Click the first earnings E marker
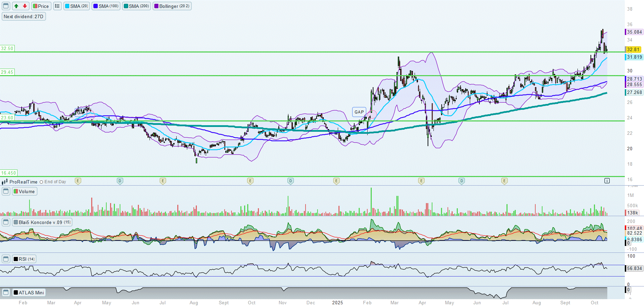The height and width of the screenshot is (306, 644). point(78,181)
